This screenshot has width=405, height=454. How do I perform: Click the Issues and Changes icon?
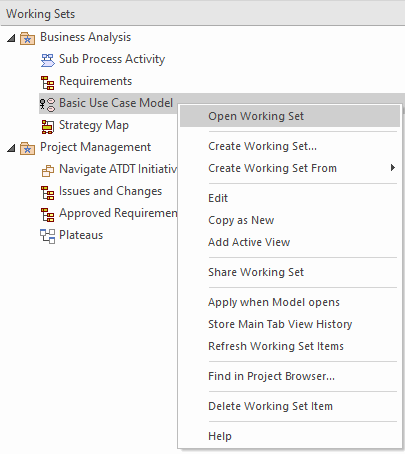(47, 192)
